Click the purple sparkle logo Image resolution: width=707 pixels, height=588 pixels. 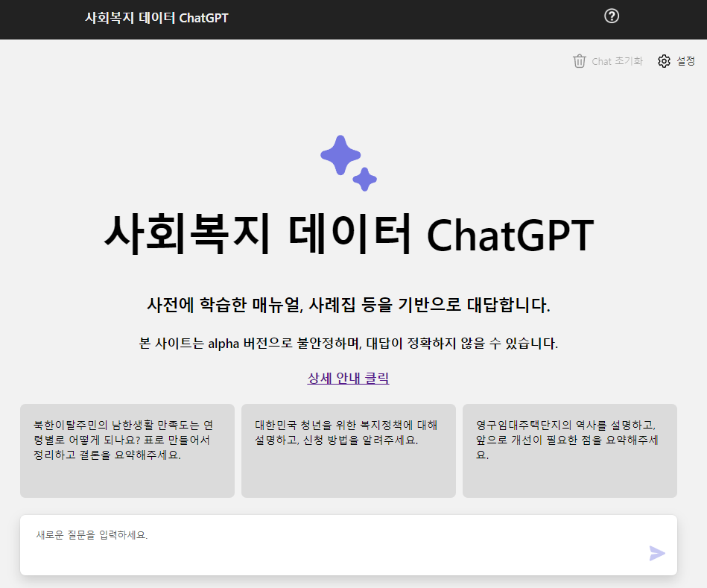click(x=349, y=162)
